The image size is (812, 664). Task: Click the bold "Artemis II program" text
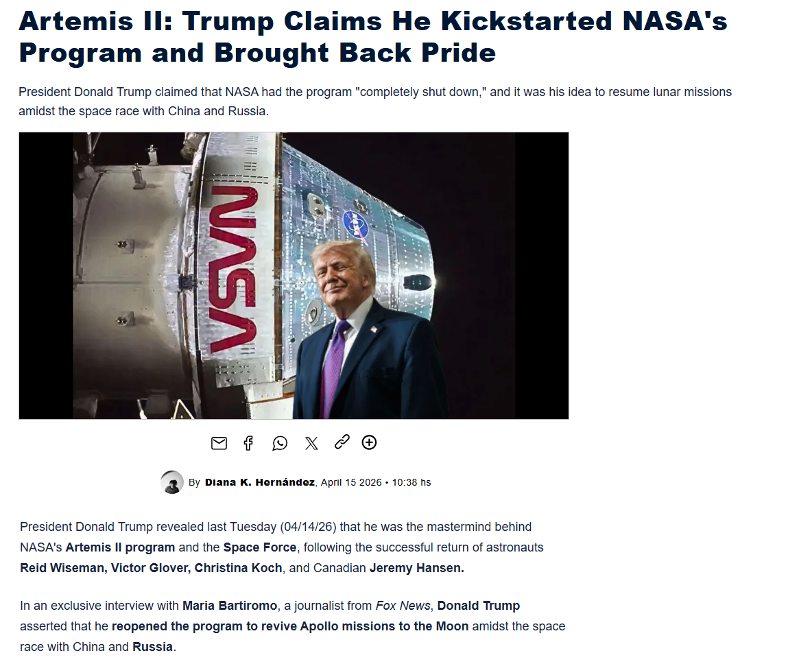coord(120,547)
